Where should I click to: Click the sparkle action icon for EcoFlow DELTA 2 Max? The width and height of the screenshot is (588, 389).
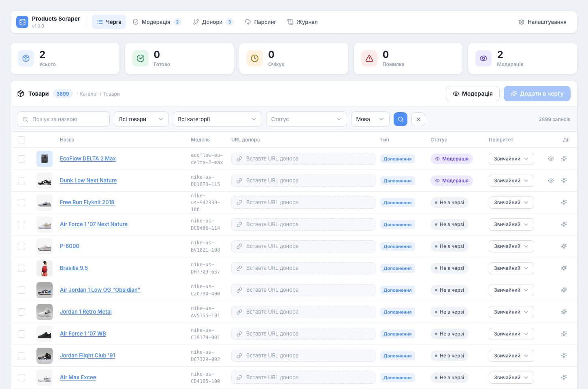[x=564, y=159]
